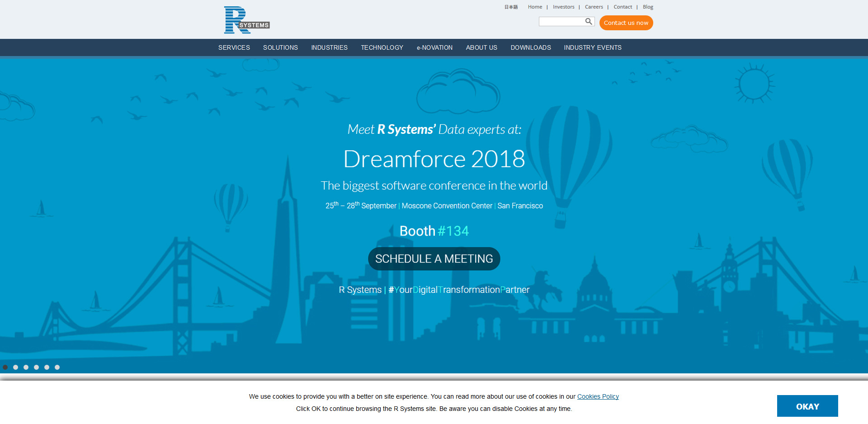Select the last carousel slide dot
This screenshot has height=424, width=868.
click(57, 367)
